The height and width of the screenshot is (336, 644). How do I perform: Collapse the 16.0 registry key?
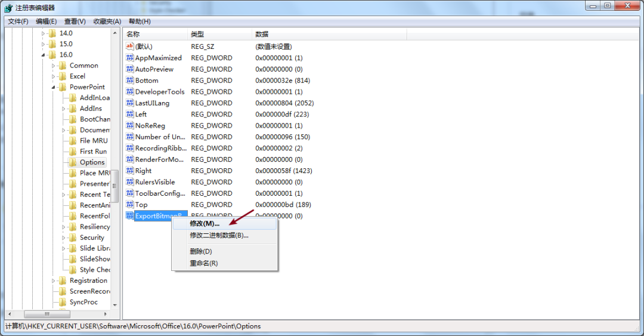click(43, 55)
